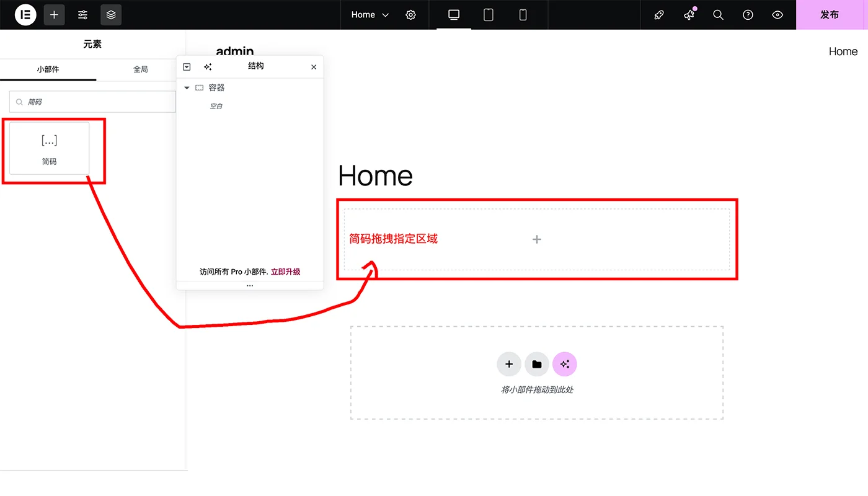
Task: Open the Structure panel dropdown arrow
Action: tap(187, 66)
